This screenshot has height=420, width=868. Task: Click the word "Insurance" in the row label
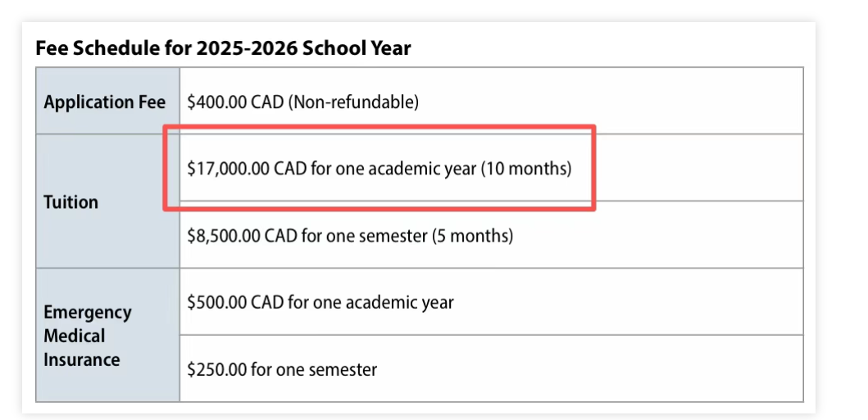[x=82, y=359]
